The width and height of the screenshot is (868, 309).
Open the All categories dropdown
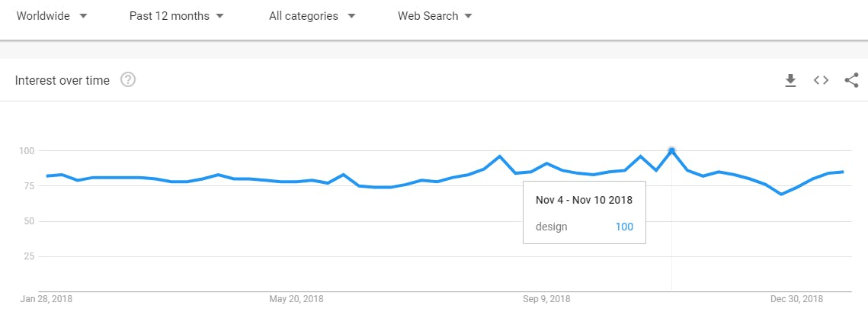(x=312, y=16)
